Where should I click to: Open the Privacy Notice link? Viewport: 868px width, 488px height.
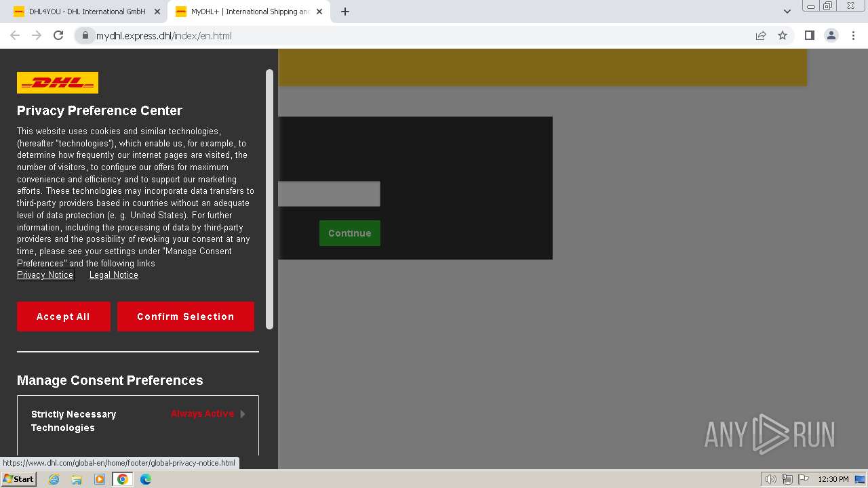coord(45,275)
